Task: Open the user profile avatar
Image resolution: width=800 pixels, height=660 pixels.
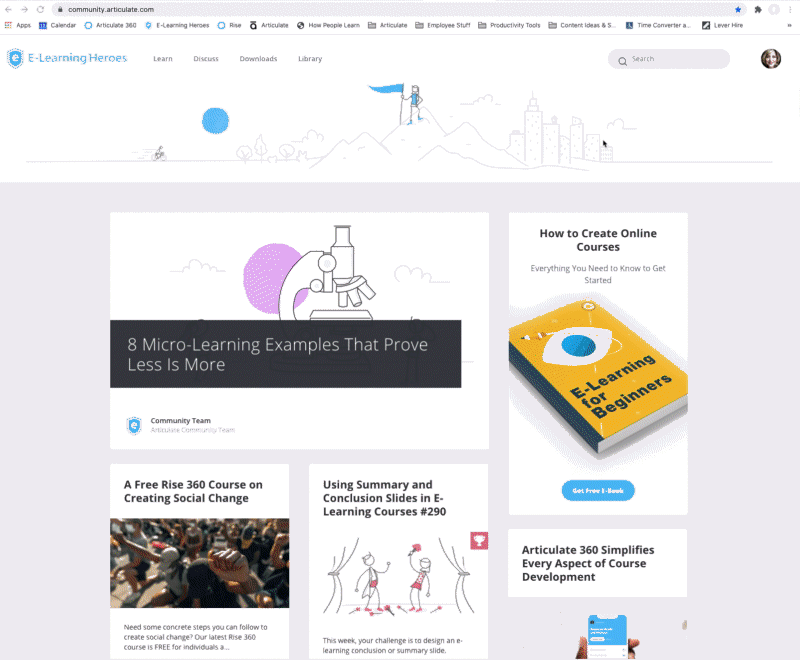Action: pos(771,59)
